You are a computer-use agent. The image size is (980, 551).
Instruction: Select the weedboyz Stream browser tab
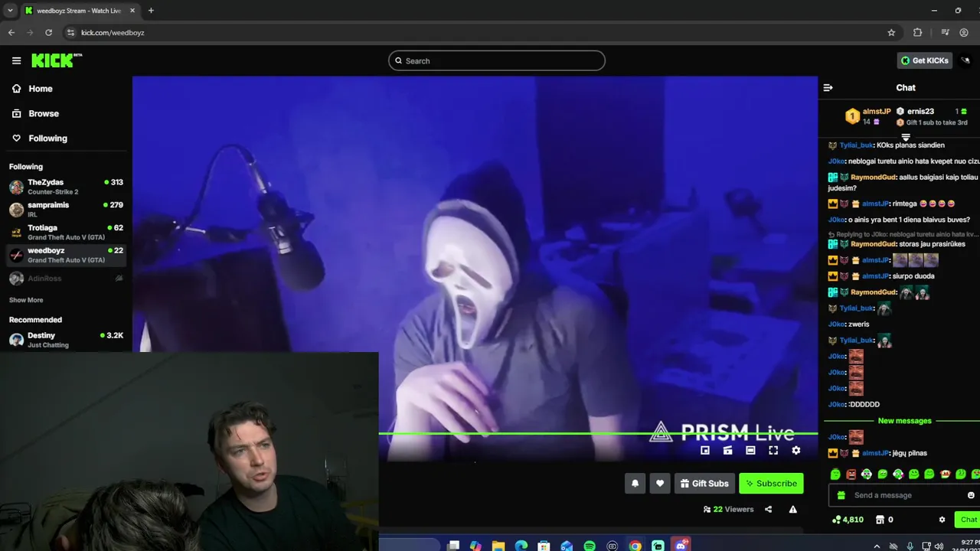(x=80, y=11)
